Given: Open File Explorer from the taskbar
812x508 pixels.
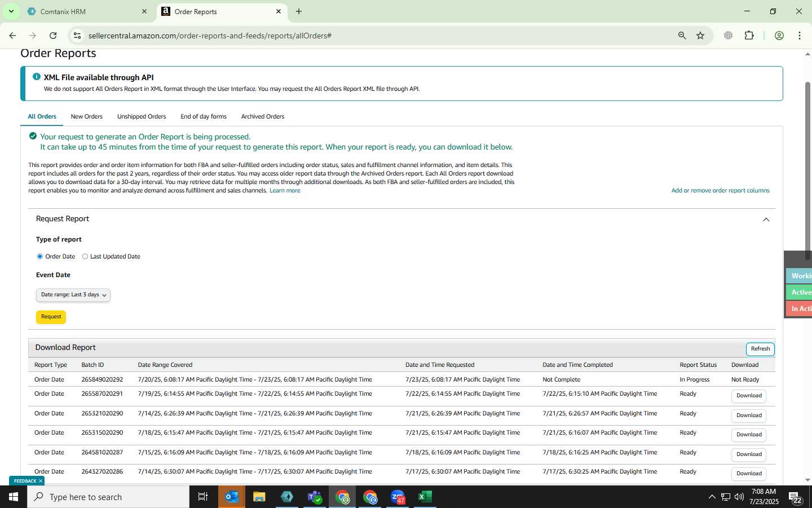Looking at the screenshot, I should click(259, 497).
